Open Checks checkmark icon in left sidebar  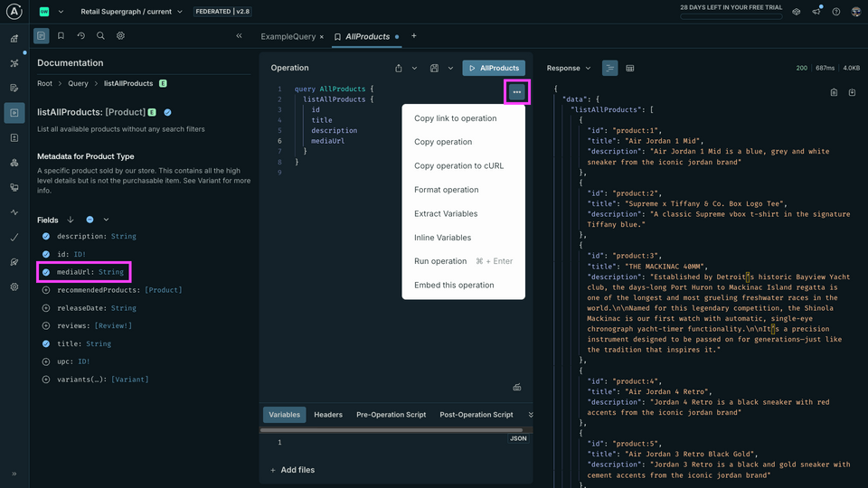(x=14, y=238)
